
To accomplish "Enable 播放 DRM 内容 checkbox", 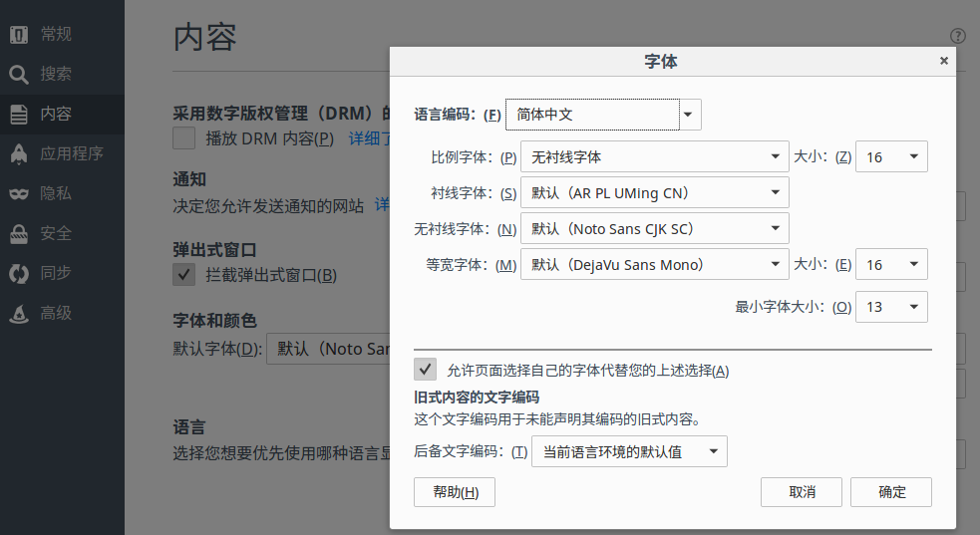I will point(183,138).
